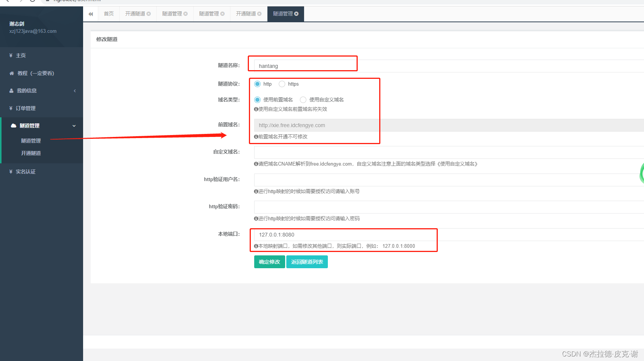Open the 首页 tab
Image resolution: width=644 pixels, height=361 pixels.
[x=109, y=14]
